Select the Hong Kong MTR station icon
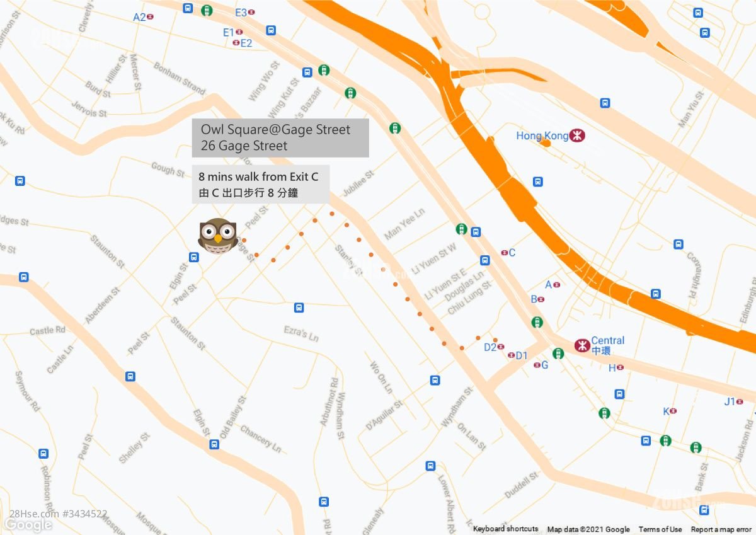 (577, 135)
